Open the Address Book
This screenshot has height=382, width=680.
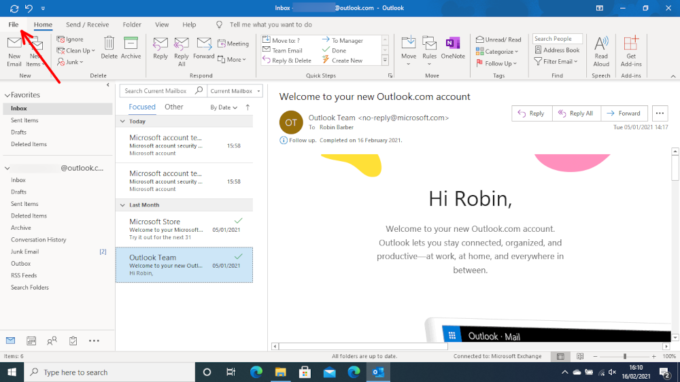[x=557, y=50]
